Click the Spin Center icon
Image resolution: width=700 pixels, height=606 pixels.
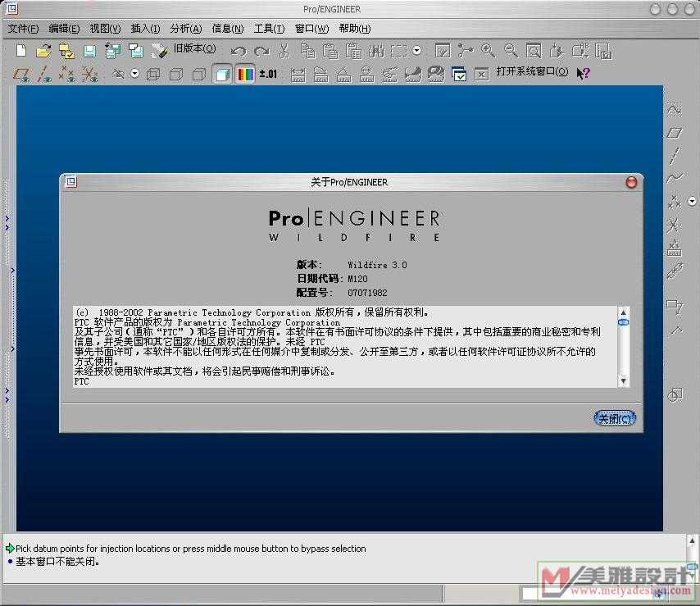[466, 51]
